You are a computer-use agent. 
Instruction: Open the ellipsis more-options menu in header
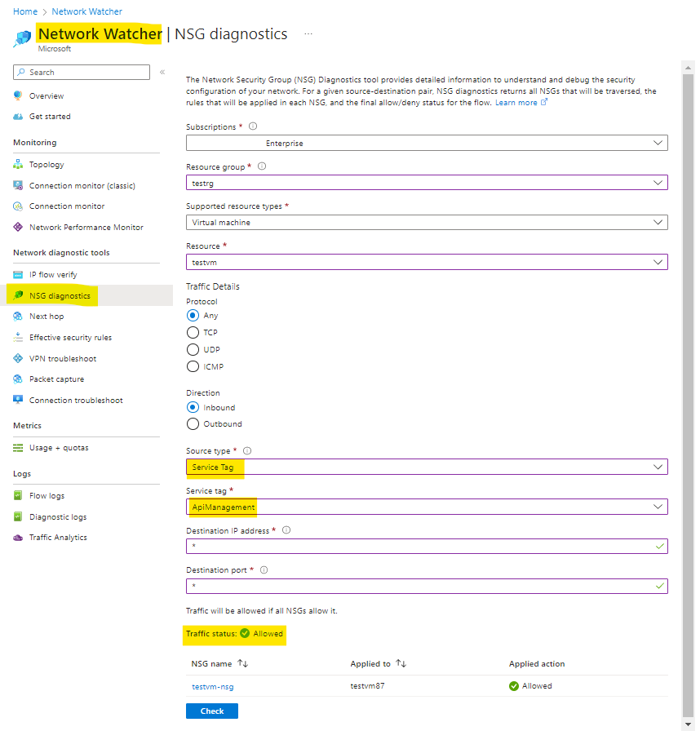(x=308, y=33)
